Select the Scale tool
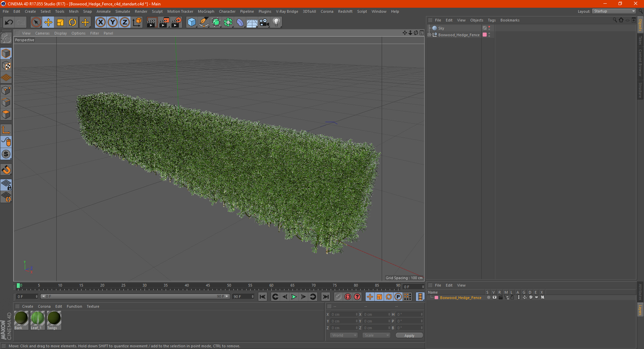 tap(60, 22)
